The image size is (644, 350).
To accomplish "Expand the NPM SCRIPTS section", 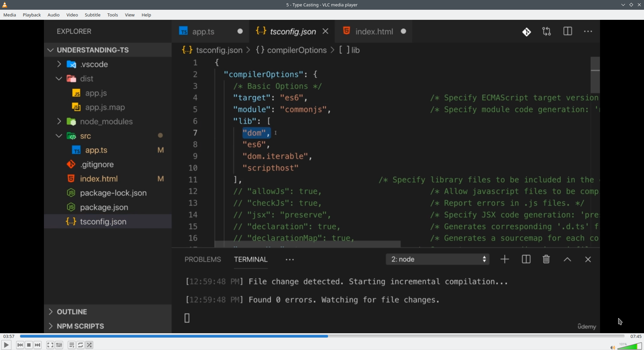I will click(108, 326).
